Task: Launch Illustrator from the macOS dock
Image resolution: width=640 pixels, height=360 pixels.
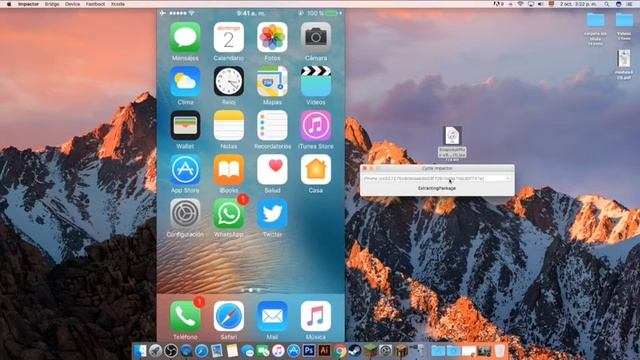Action: click(324, 351)
